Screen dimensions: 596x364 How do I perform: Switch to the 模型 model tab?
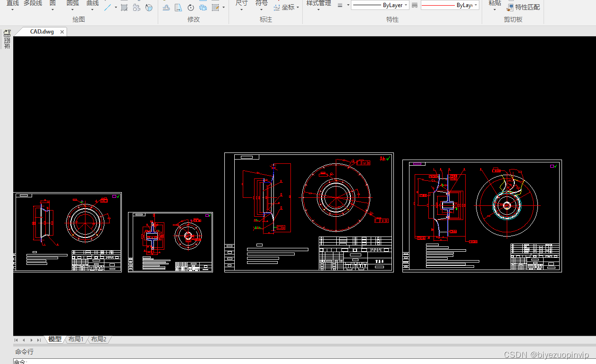coord(55,339)
